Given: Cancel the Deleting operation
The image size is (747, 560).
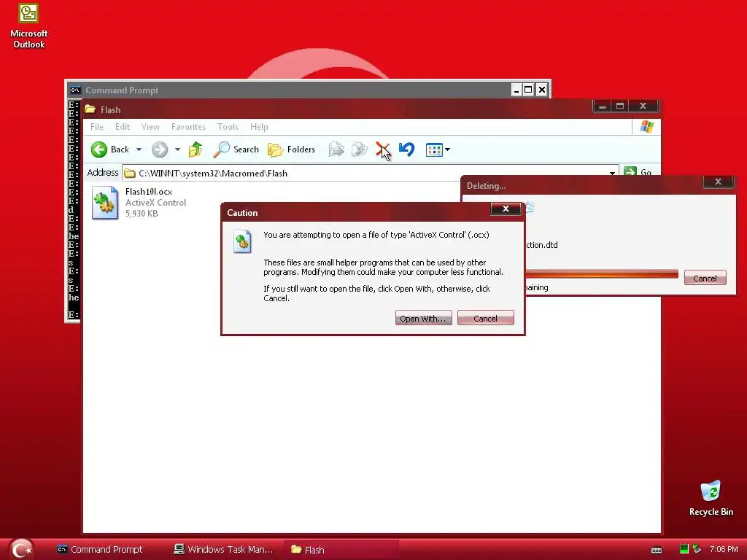Looking at the screenshot, I should [705, 278].
